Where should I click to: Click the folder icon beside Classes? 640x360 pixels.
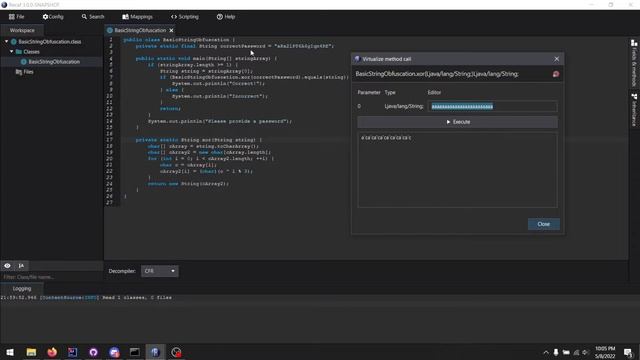[x=18, y=52]
